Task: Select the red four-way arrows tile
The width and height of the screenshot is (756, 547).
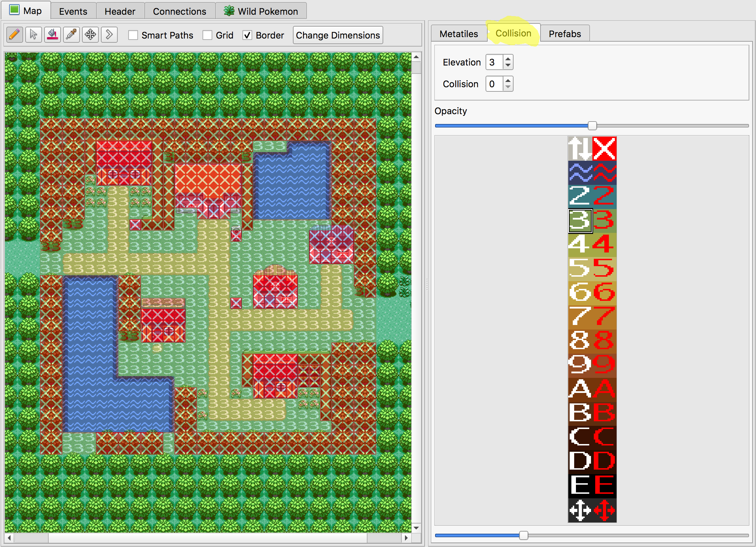Action: coord(604,511)
